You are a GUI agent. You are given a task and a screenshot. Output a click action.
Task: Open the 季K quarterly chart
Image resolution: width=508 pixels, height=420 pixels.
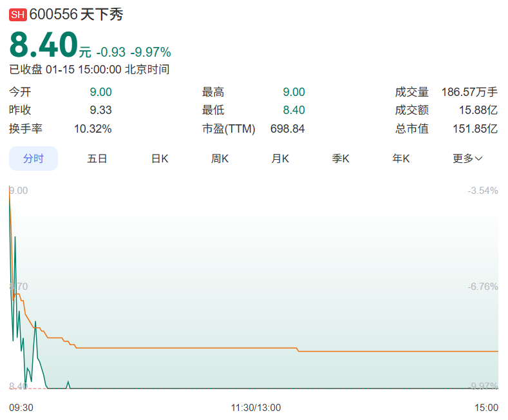coord(341,158)
